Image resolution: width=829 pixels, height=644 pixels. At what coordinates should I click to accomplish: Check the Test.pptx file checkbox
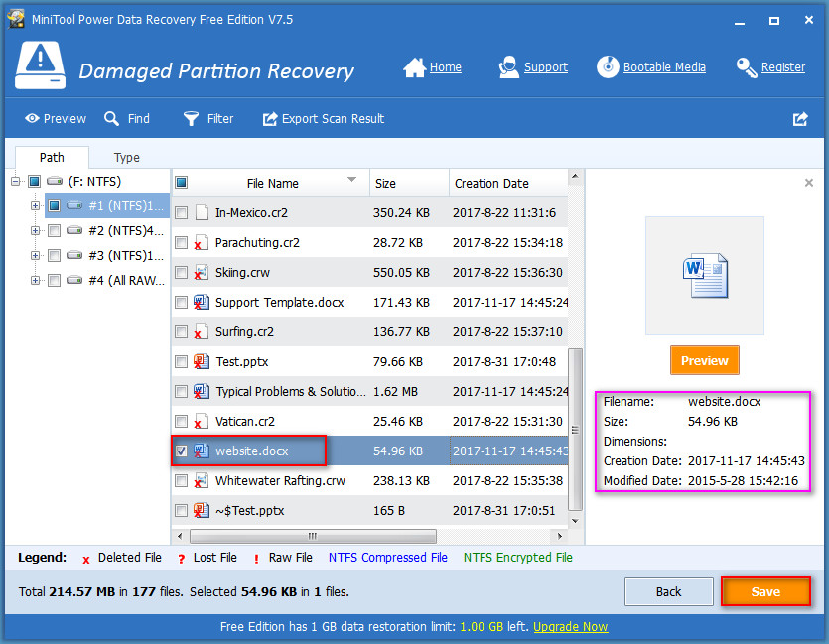(x=182, y=362)
